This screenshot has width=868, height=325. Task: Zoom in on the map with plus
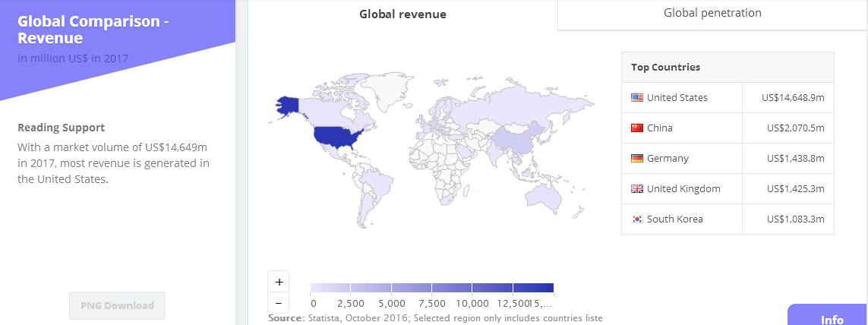(x=279, y=282)
